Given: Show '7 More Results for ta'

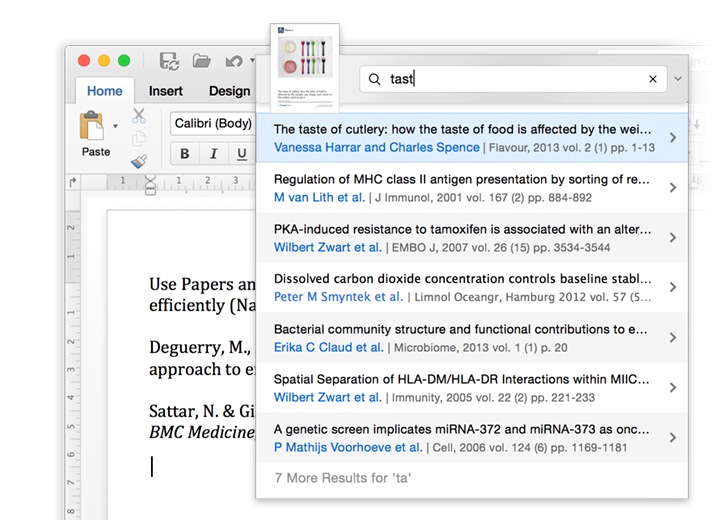Looking at the screenshot, I should [x=343, y=478].
